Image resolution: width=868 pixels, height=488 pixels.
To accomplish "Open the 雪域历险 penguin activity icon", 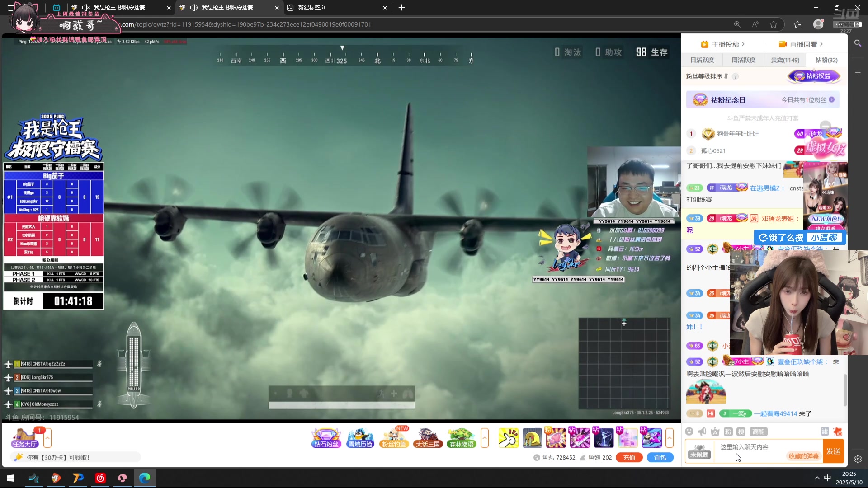I will (x=360, y=437).
